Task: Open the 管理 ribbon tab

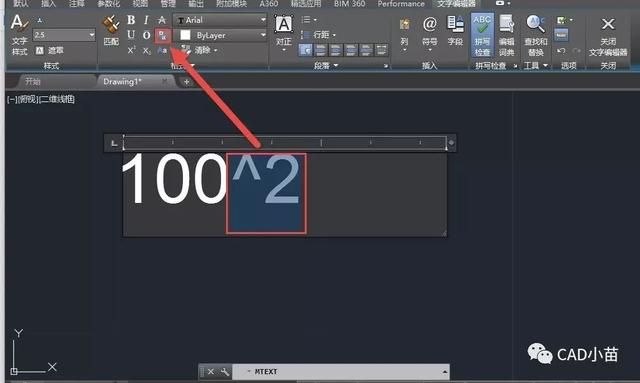Action: pyautogui.click(x=168, y=4)
